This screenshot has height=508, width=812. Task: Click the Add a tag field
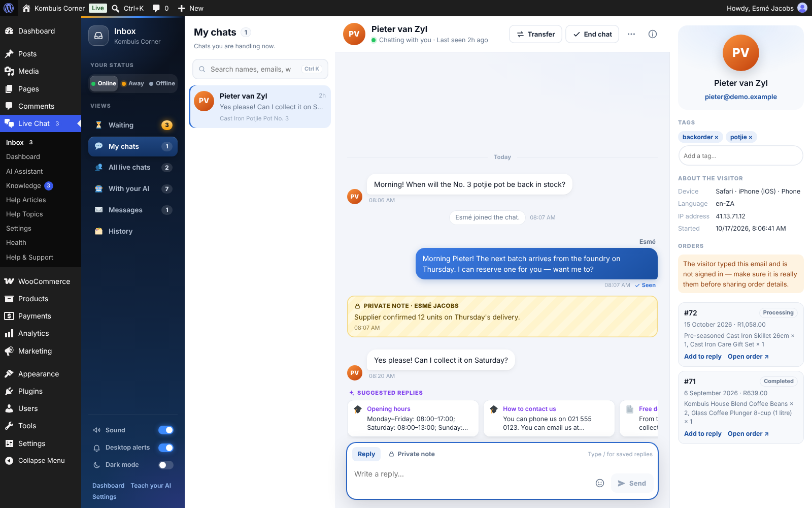tap(741, 155)
